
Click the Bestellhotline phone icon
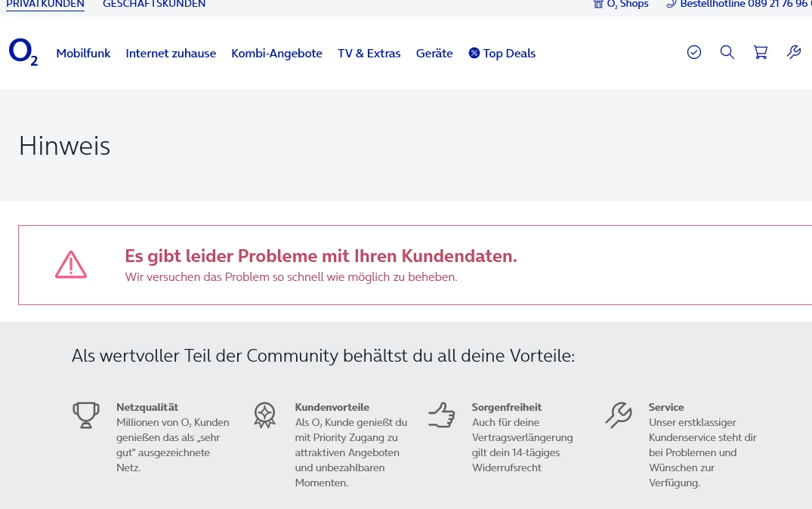pos(672,4)
